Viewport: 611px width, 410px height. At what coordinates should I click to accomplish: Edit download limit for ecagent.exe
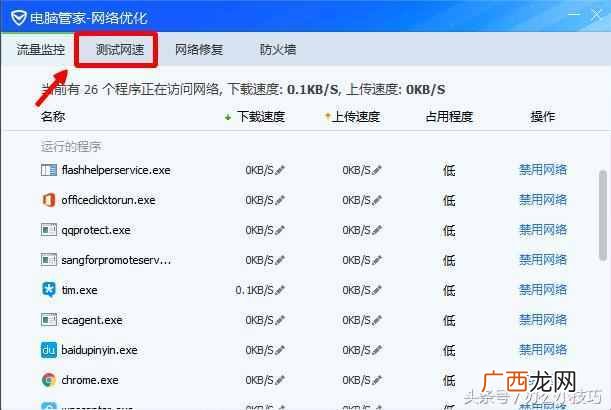pyautogui.click(x=280, y=320)
